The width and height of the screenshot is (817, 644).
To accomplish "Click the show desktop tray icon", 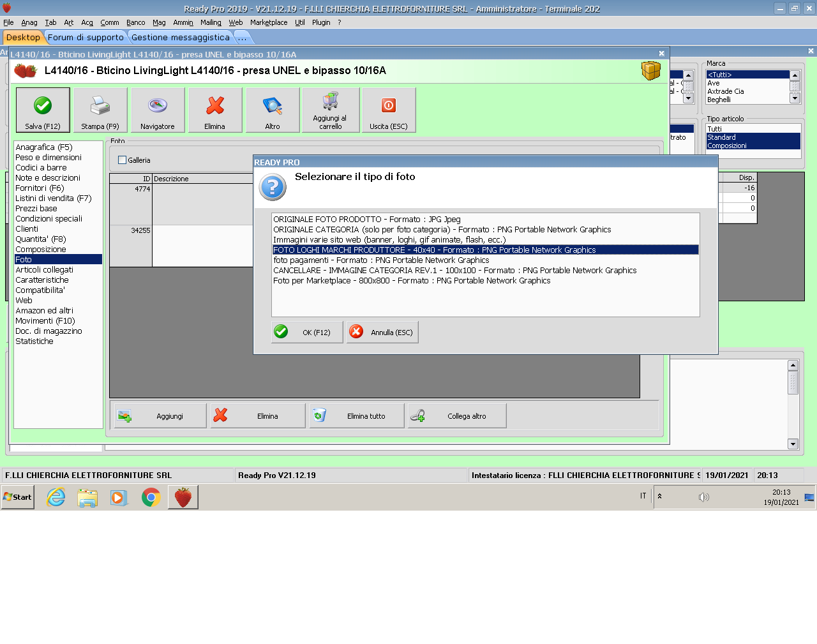I will tap(809, 497).
